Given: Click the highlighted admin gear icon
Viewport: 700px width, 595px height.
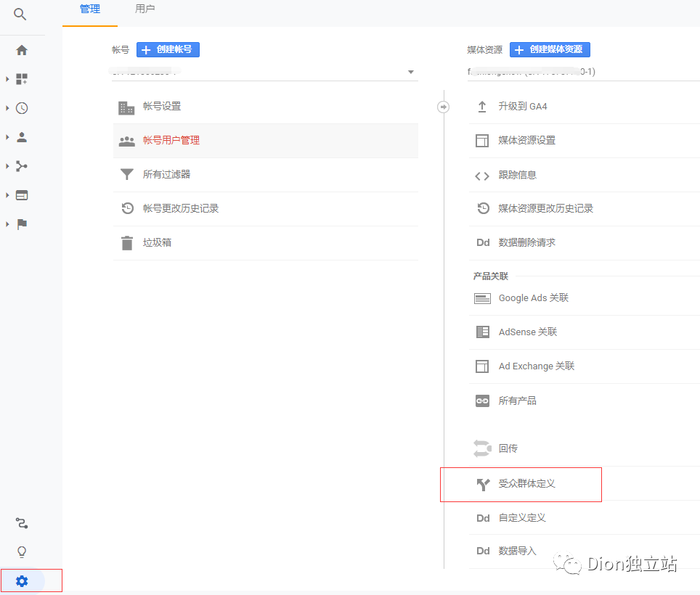Looking at the screenshot, I should [x=22, y=580].
